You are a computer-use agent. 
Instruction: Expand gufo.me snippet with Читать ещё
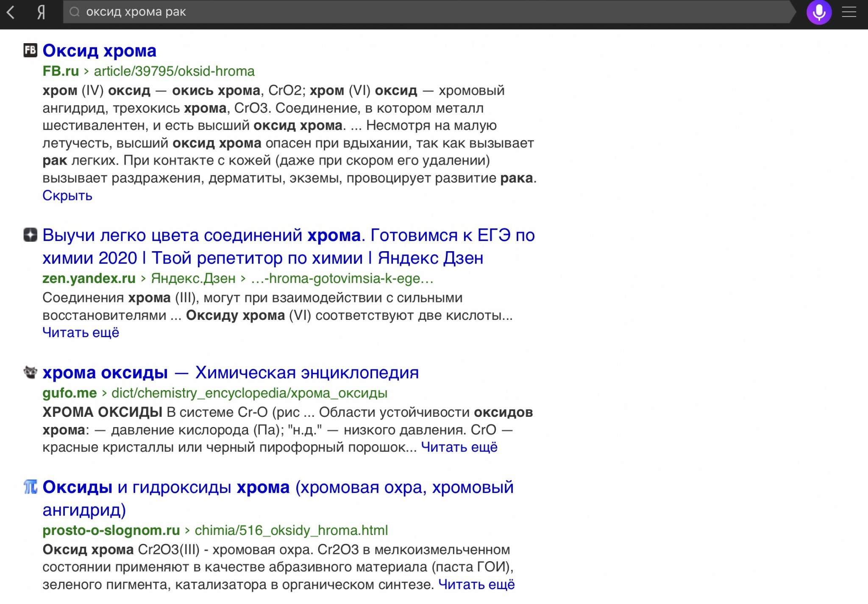coord(459,447)
